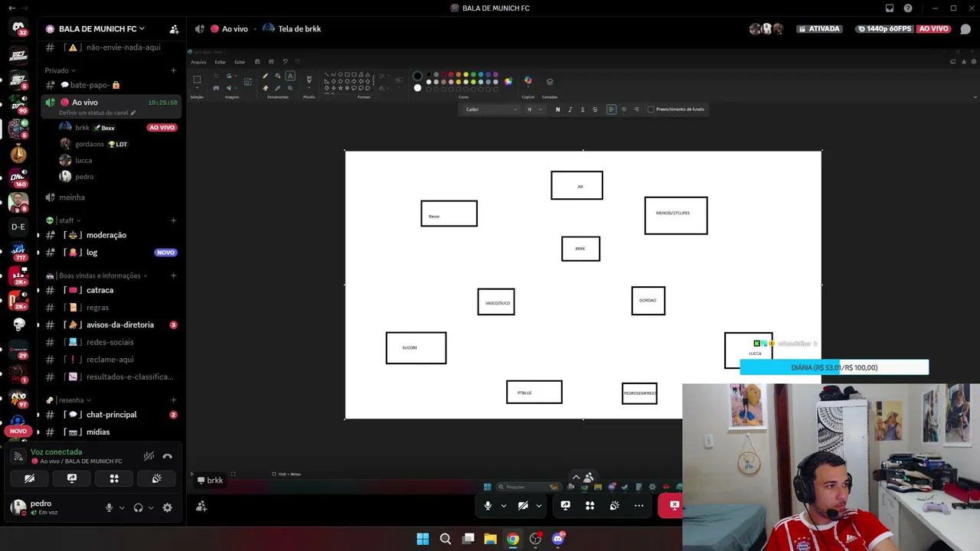Image resolution: width=980 pixels, height=551 pixels.
Task: Open the chat-principal channel
Action: tap(111, 415)
